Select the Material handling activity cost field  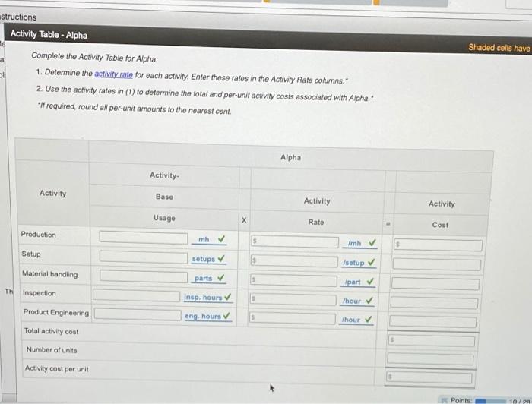pos(435,284)
